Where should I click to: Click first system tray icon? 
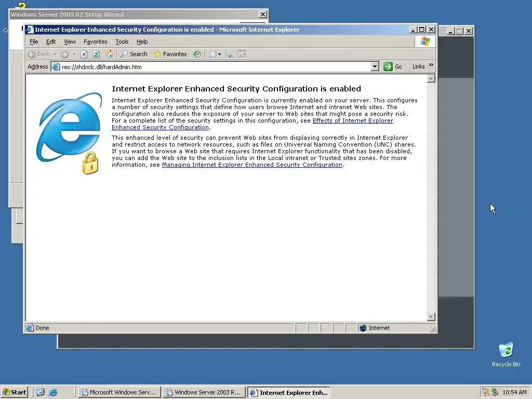(x=486, y=392)
